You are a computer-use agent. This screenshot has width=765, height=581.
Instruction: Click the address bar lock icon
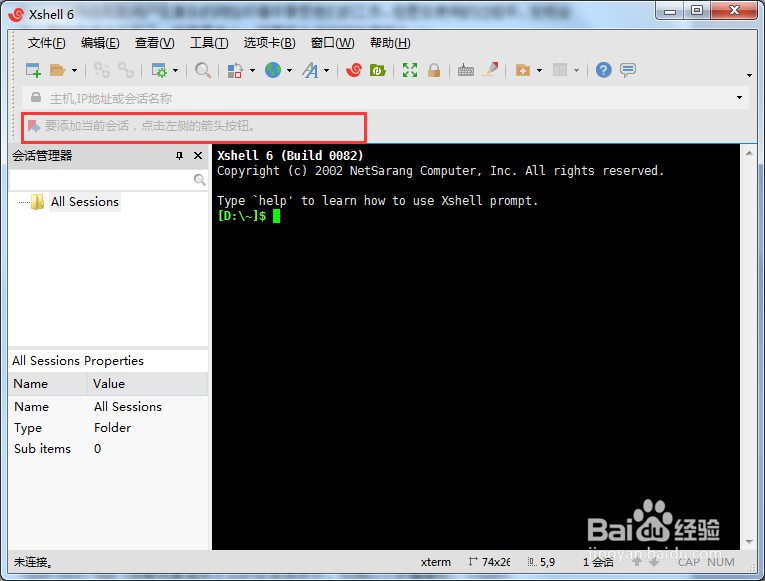[36, 98]
